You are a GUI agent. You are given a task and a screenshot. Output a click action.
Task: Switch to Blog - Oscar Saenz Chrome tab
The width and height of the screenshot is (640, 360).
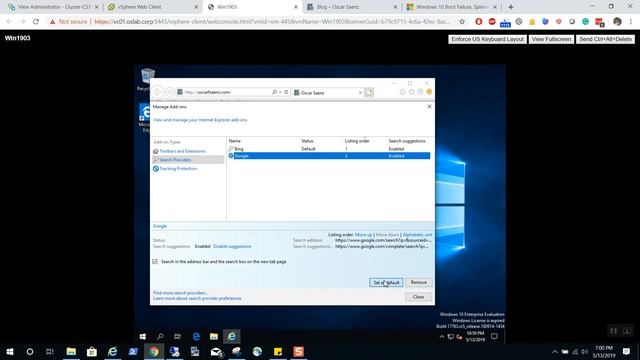(x=352, y=7)
